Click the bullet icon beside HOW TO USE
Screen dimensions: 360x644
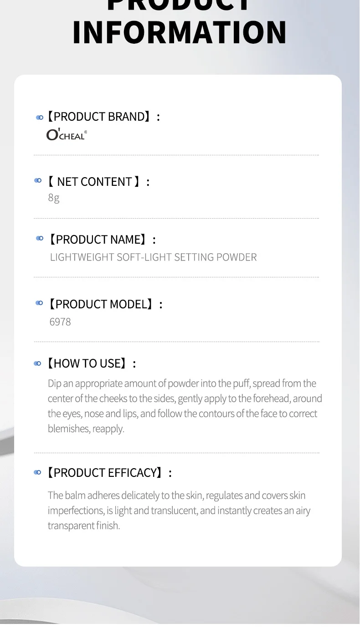pos(38,363)
